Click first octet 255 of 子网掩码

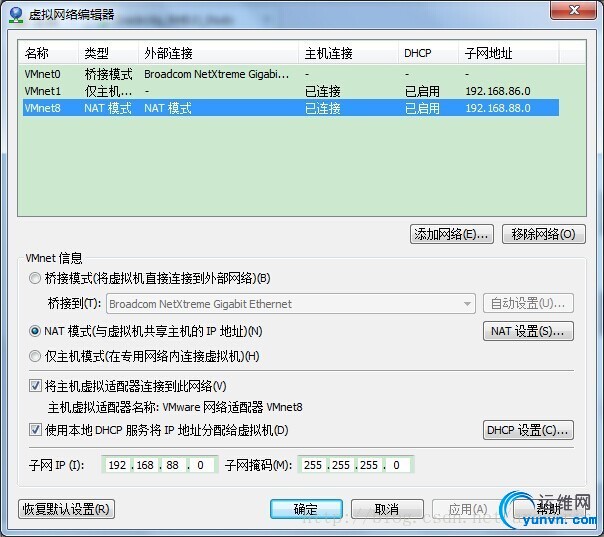313,465
